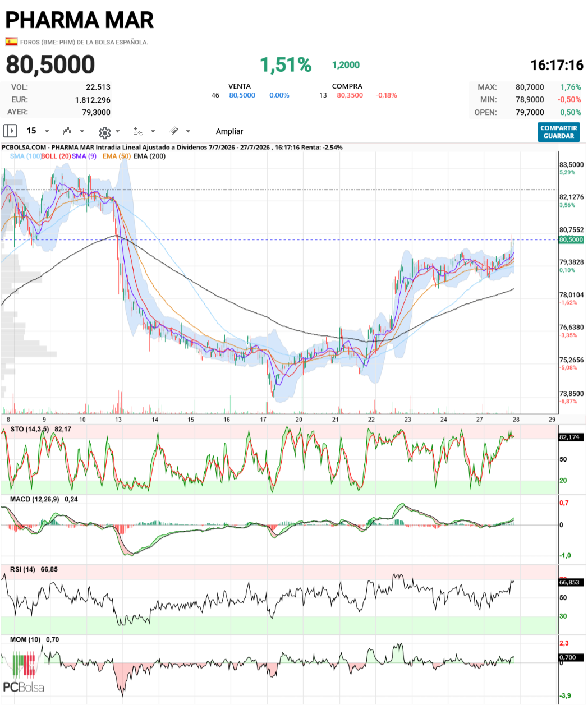Click the 66,853 RSI value tag
588x705 pixels.
pyautogui.click(x=571, y=582)
